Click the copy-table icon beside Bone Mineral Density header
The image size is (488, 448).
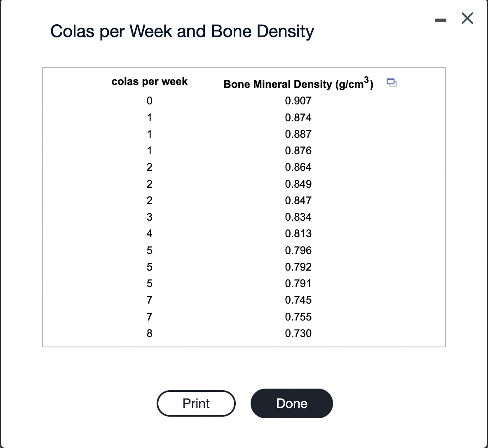pos(392,83)
